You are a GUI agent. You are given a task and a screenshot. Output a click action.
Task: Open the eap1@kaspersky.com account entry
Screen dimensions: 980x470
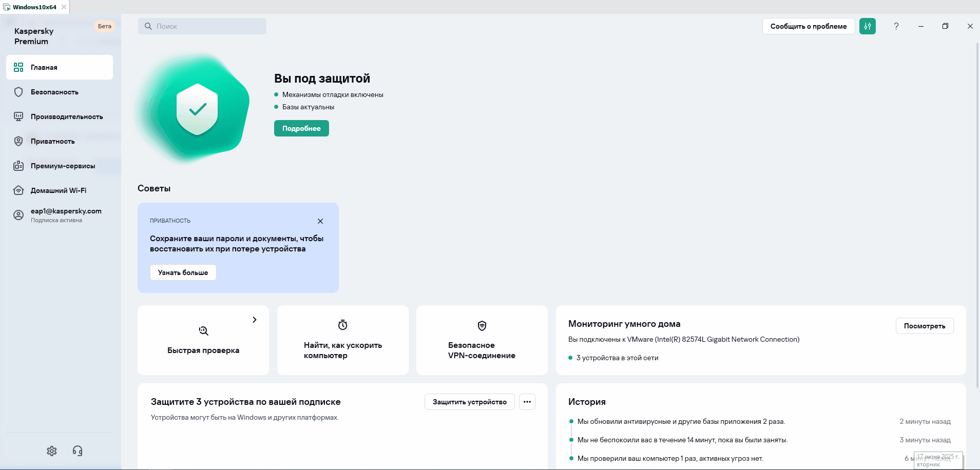coord(60,215)
